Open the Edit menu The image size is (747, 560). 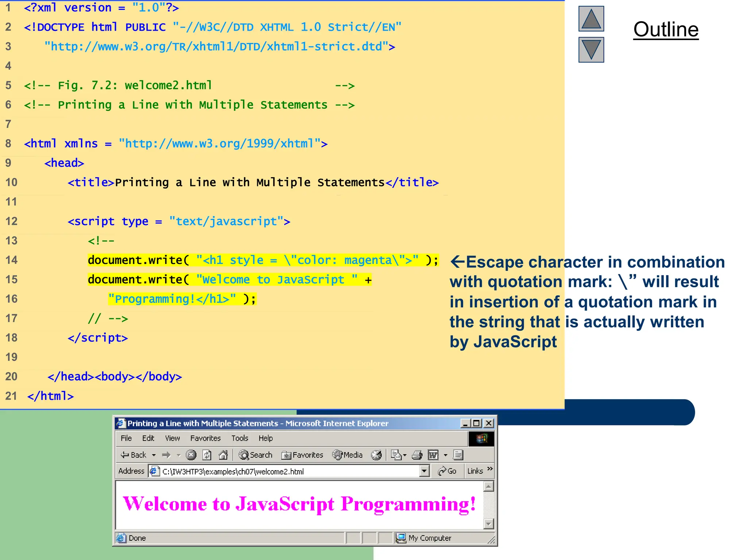point(148,438)
